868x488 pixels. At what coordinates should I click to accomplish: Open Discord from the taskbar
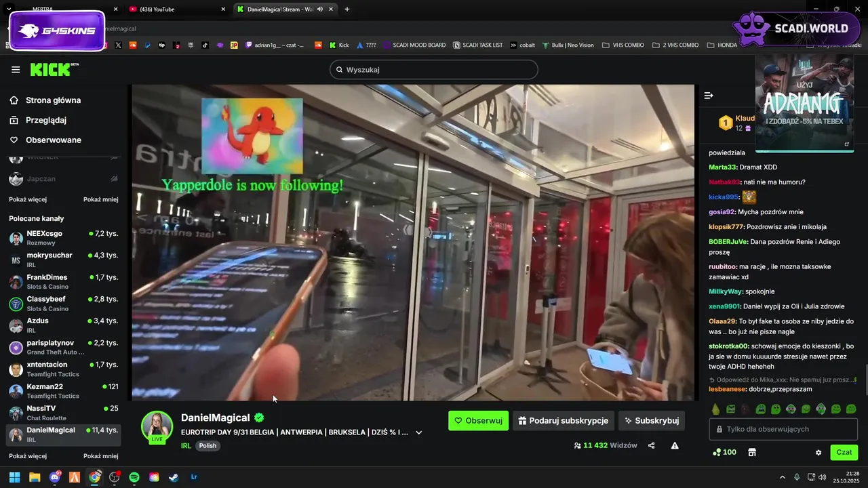(x=55, y=477)
